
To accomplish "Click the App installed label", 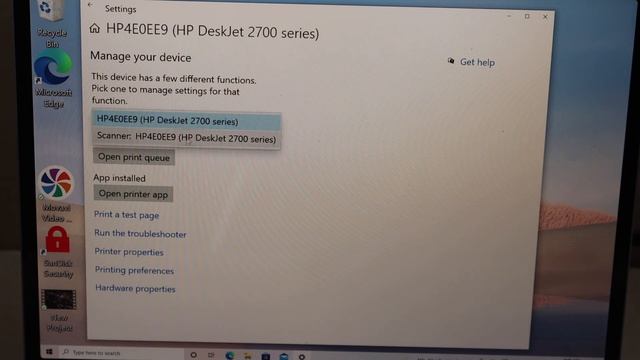I will [119, 178].
